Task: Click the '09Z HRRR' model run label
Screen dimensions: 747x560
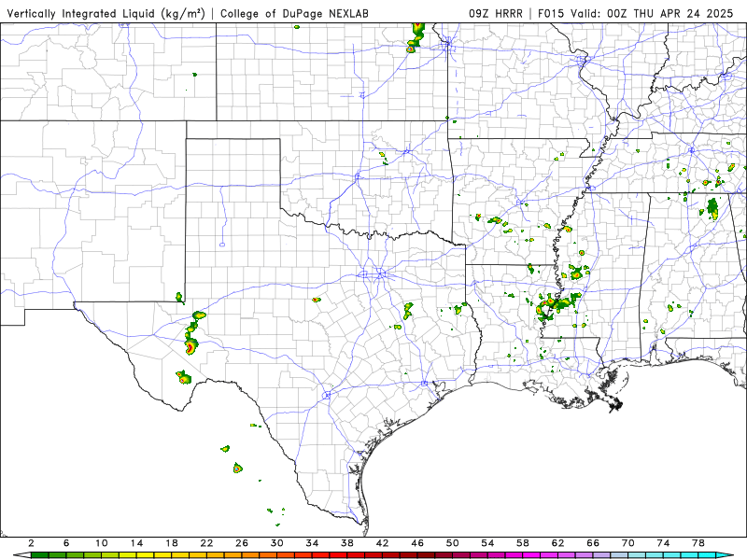Action: 496,14
